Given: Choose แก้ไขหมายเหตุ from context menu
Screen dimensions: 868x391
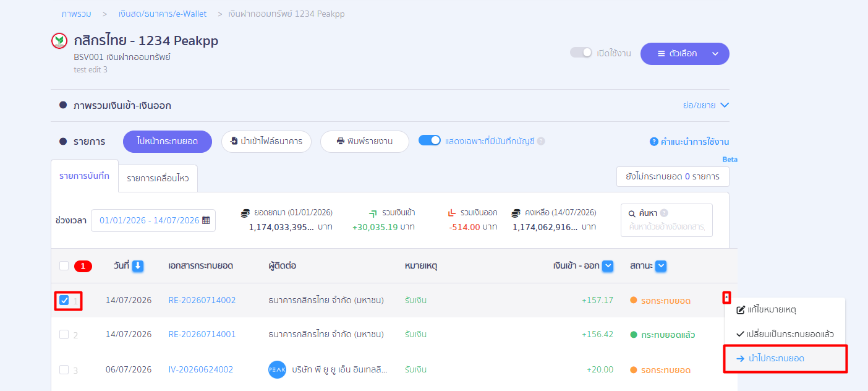Looking at the screenshot, I should pos(785,309).
